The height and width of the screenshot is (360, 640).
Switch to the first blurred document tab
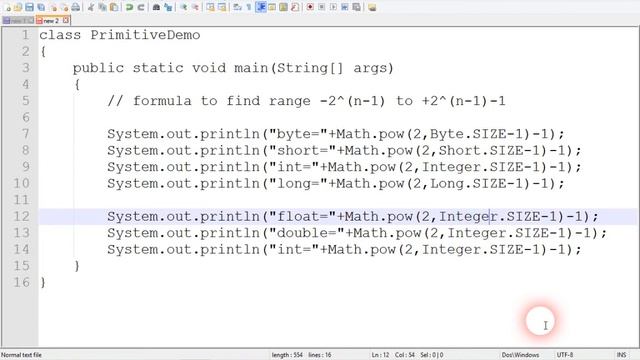pyautogui.click(x=18, y=20)
